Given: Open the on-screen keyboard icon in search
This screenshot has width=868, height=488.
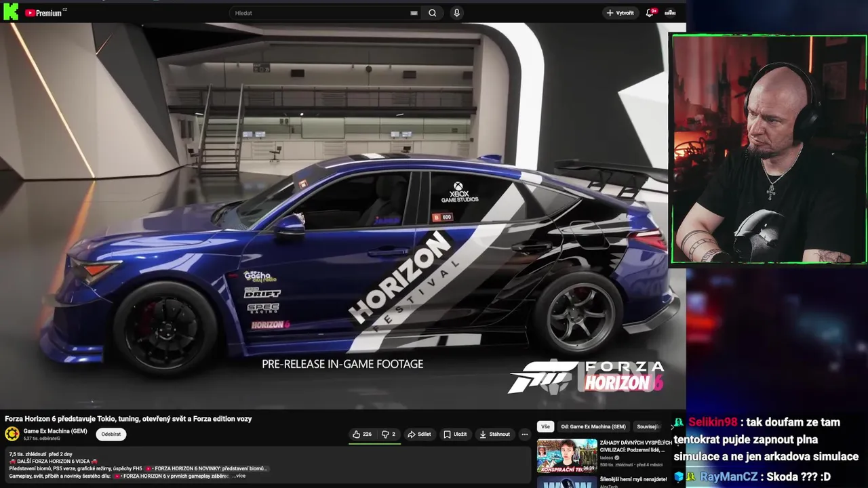Looking at the screenshot, I should 414,13.
